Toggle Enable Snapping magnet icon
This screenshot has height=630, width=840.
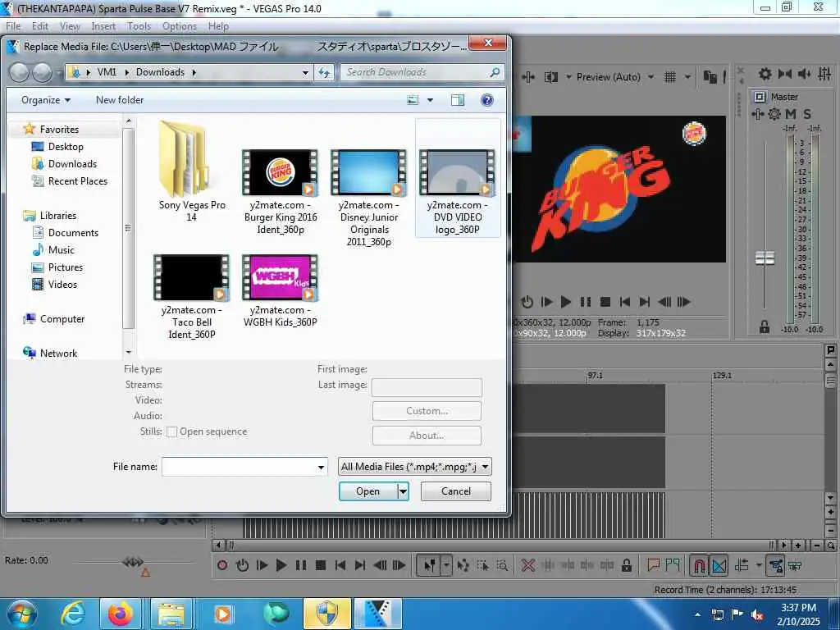tap(699, 565)
